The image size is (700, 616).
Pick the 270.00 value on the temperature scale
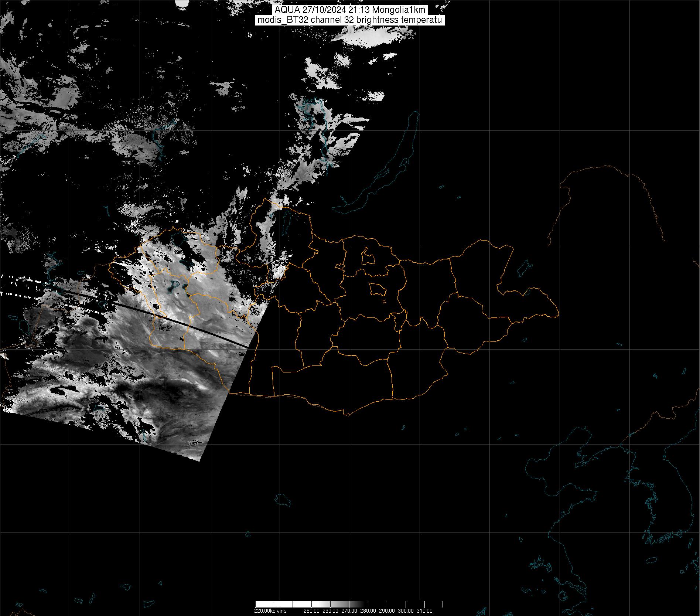(348, 611)
